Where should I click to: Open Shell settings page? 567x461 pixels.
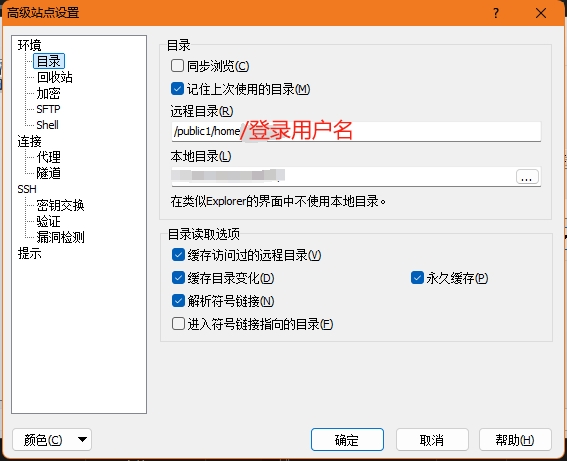tap(47, 125)
